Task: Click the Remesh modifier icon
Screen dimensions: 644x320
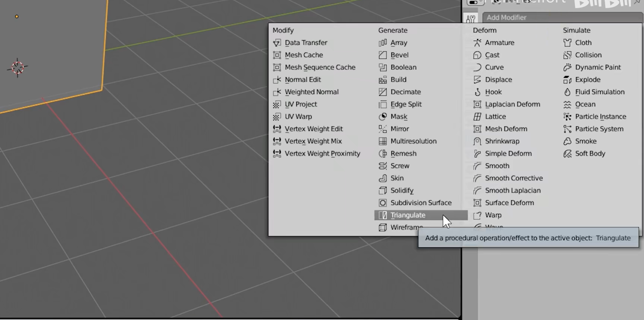Action: 383,153
